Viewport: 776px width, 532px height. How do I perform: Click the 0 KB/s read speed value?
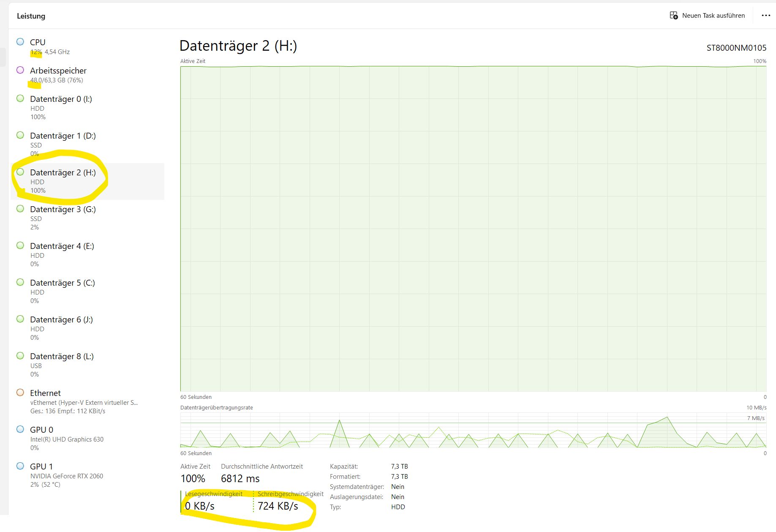(200, 506)
